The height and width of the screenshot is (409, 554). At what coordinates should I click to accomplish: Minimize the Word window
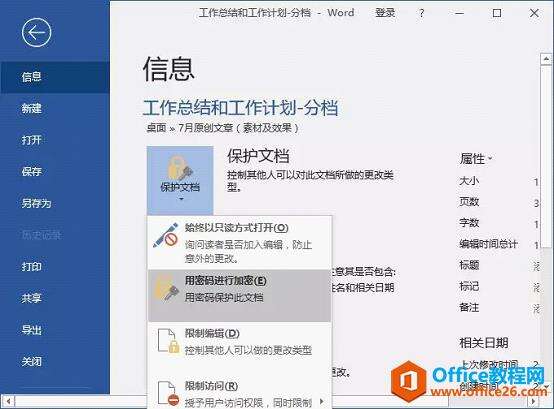tap(459, 13)
